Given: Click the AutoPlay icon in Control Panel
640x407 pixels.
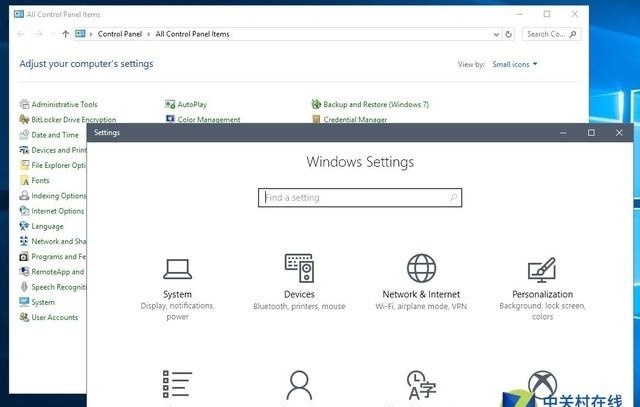Looking at the screenshot, I should coord(170,104).
